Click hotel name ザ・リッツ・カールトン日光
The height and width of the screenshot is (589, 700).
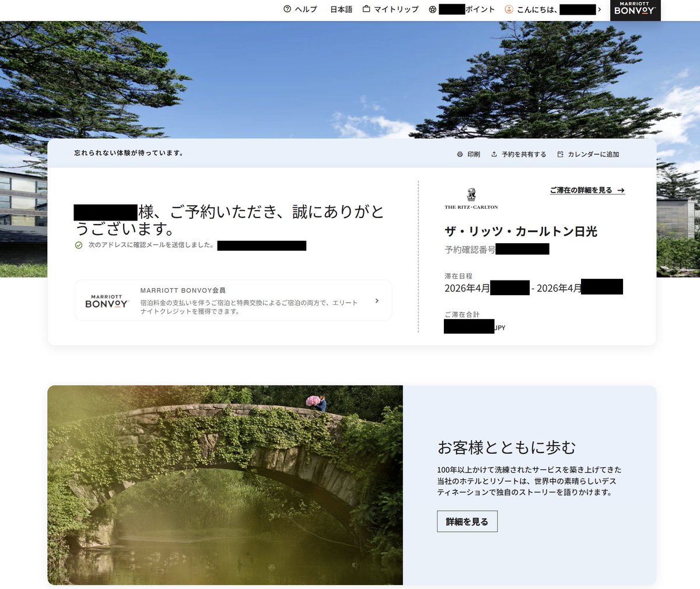[521, 232]
